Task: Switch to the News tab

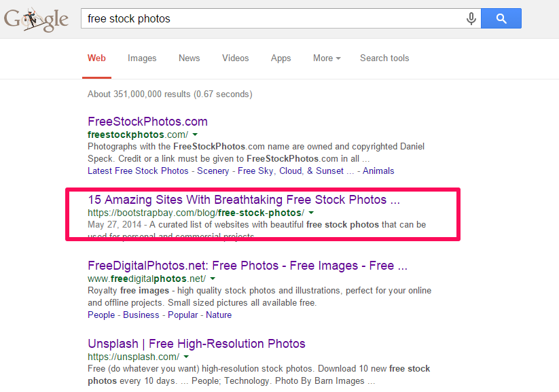Action: [x=189, y=58]
